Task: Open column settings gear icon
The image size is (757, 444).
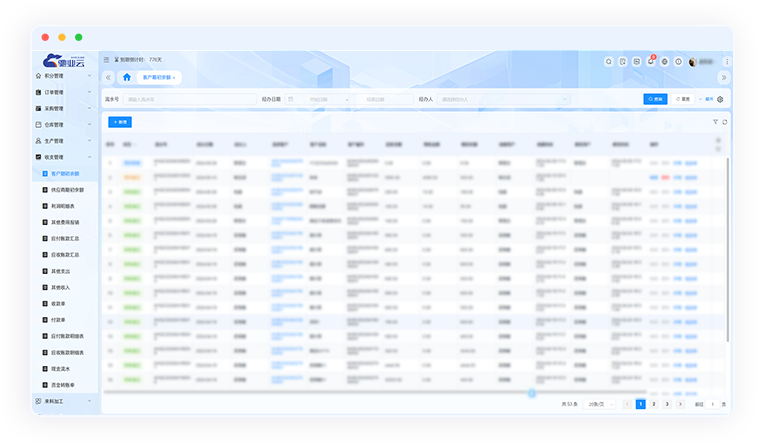Action: (x=720, y=100)
